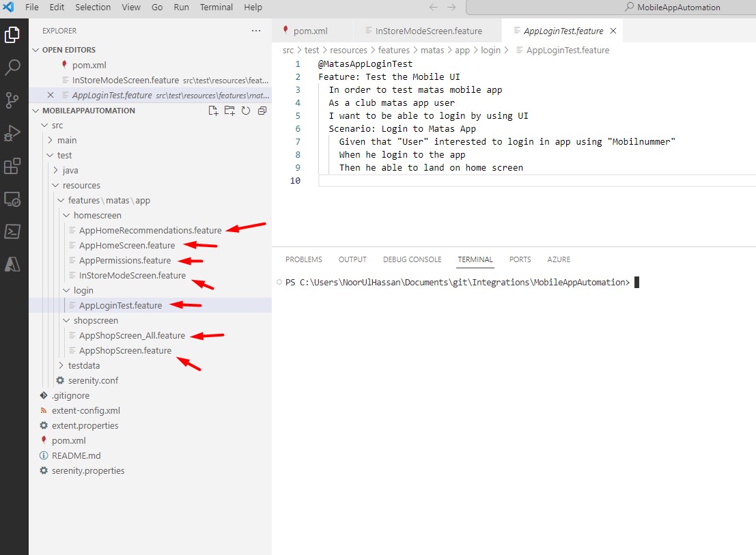Collapse the resources folder
The image size is (756, 555).
55,185
